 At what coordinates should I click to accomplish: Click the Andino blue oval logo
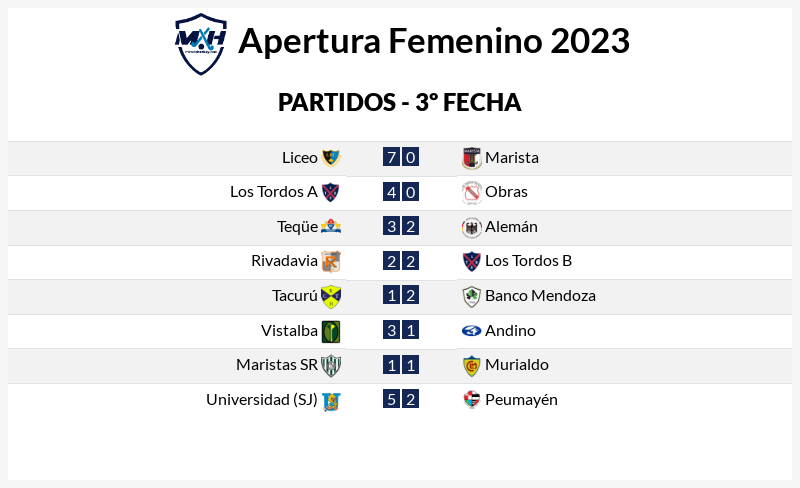(x=471, y=331)
